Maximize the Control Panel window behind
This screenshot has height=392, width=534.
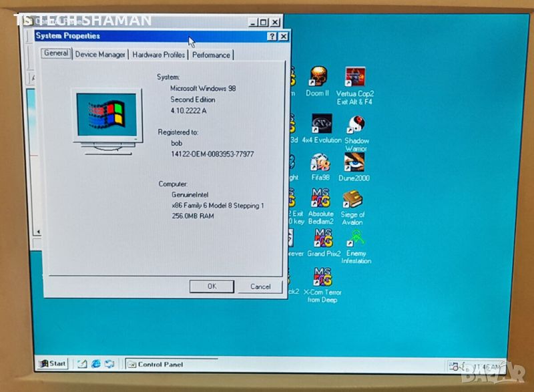(263, 23)
